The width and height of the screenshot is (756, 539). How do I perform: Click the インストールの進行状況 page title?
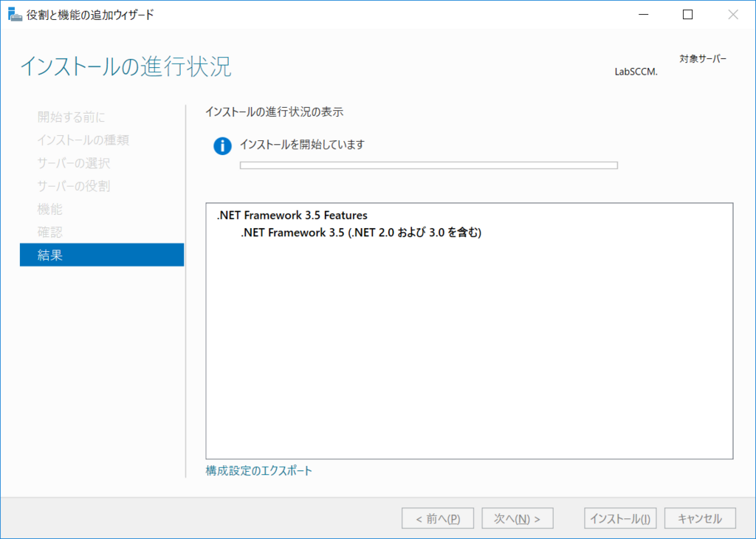[126, 66]
